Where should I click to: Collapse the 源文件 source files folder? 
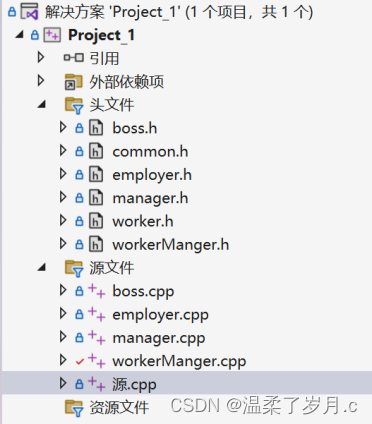tap(42, 267)
